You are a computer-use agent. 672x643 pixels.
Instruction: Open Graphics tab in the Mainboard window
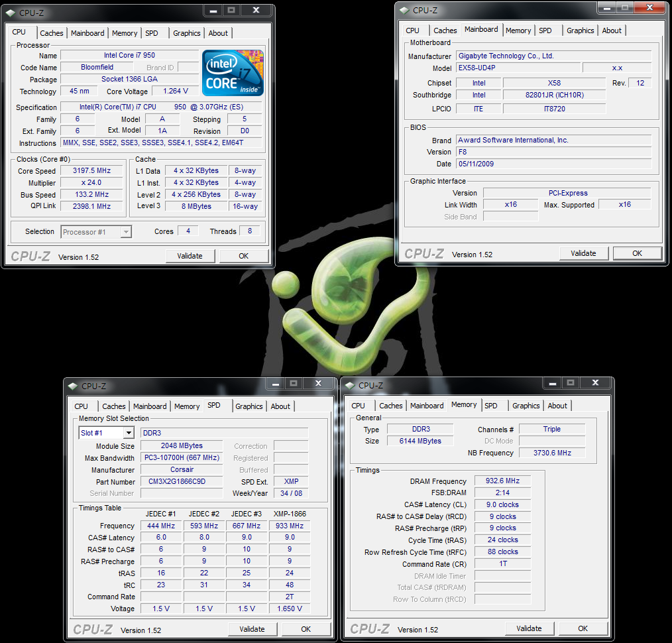click(x=581, y=30)
